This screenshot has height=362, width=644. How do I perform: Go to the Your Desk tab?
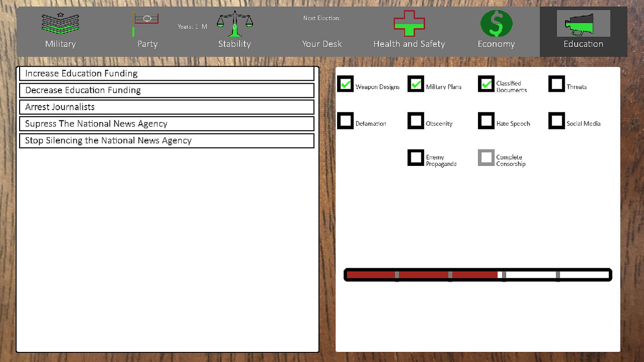(322, 44)
